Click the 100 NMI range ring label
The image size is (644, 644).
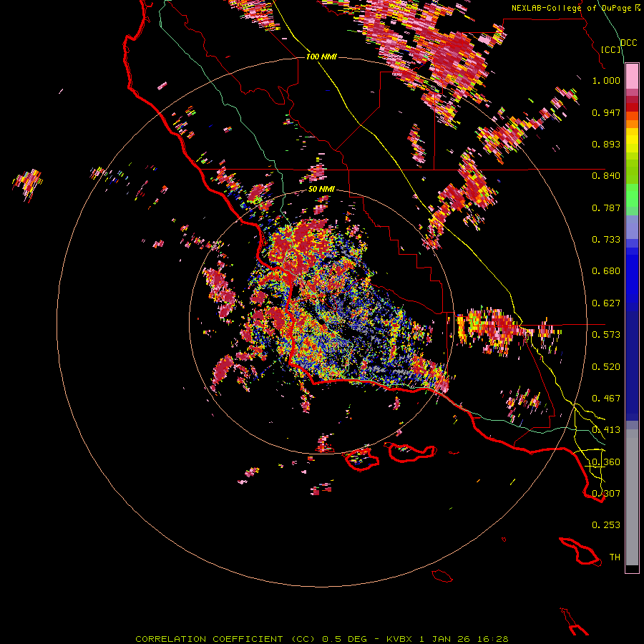tap(321, 57)
